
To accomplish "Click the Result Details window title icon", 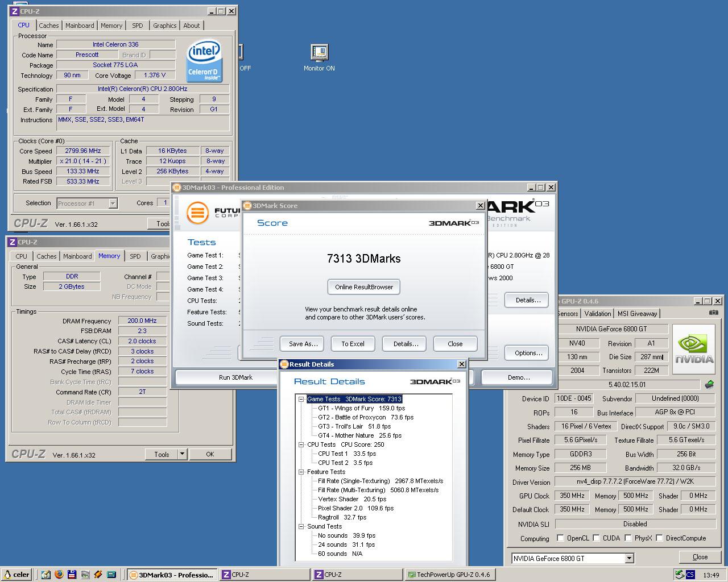I will (284, 364).
